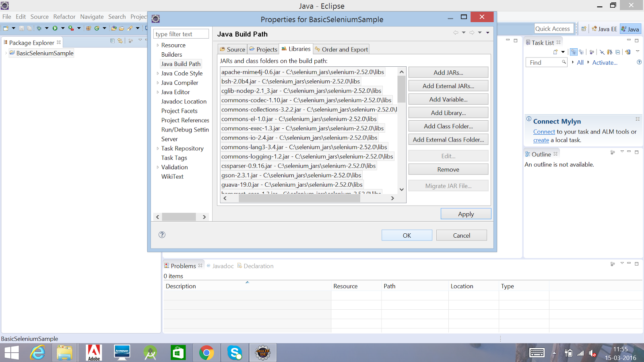Screen dimensions: 644x362
Task: Click the type filter text field
Action: coord(181,34)
